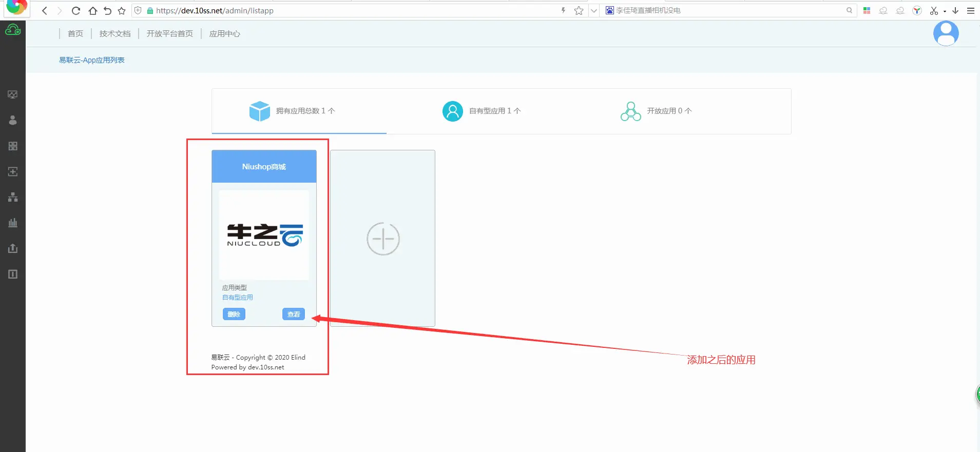
Task: Open the four-square grid sidebar icon
Action: 13,146
